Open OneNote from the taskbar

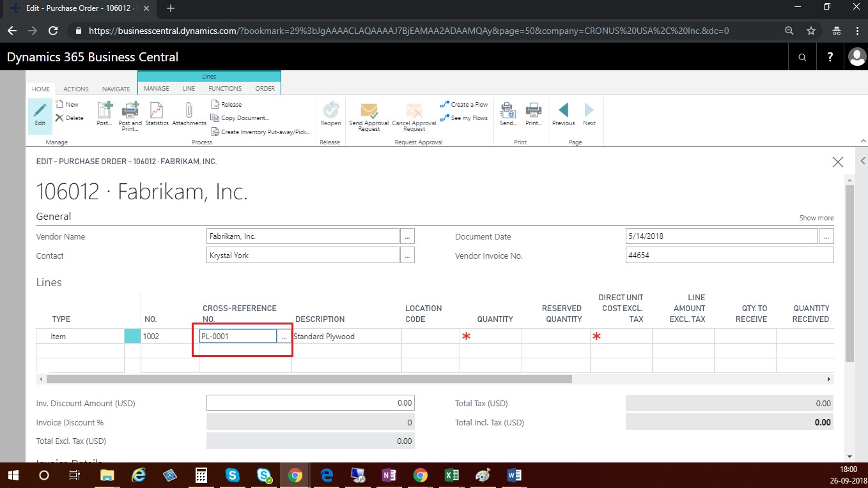389,475
